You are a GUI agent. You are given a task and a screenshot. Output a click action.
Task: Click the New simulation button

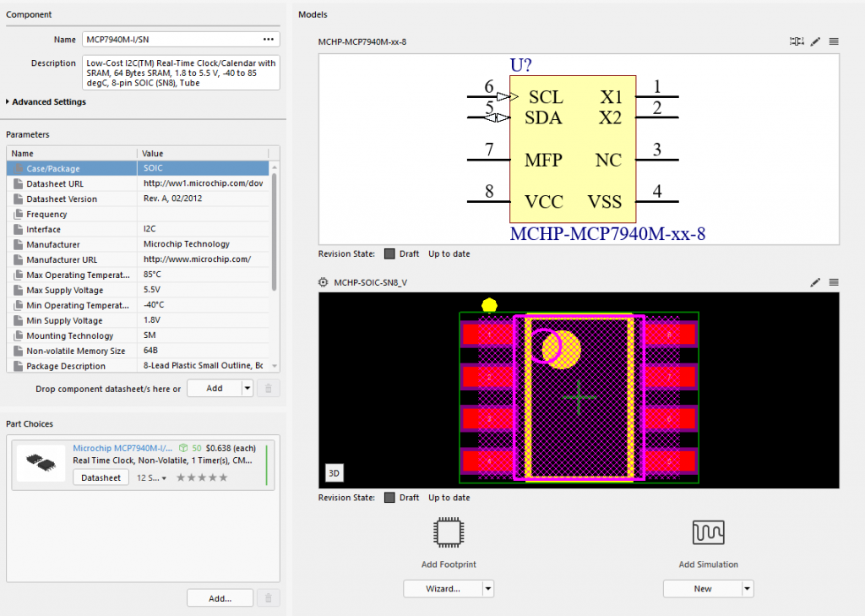coord(703,589)
